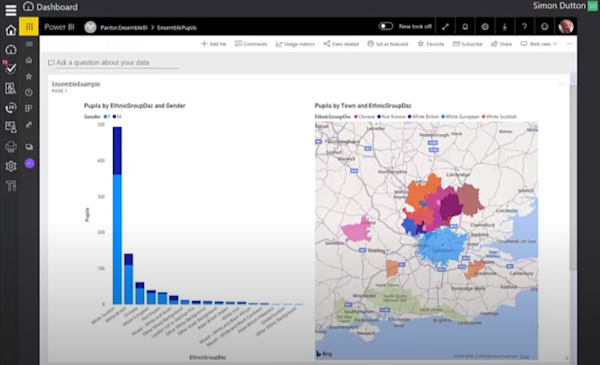The image size is (600, 365).
Task: Open tile more options ellipsis on EnsembleExample
Action: 562,84
